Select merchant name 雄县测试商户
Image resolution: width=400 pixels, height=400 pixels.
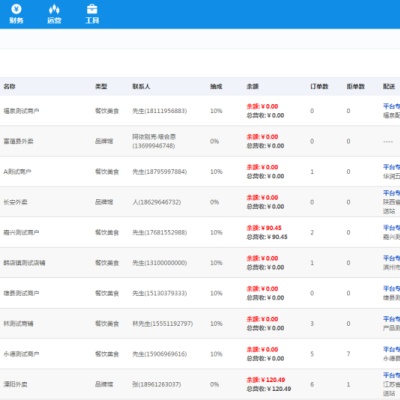[x=21, y=293]
